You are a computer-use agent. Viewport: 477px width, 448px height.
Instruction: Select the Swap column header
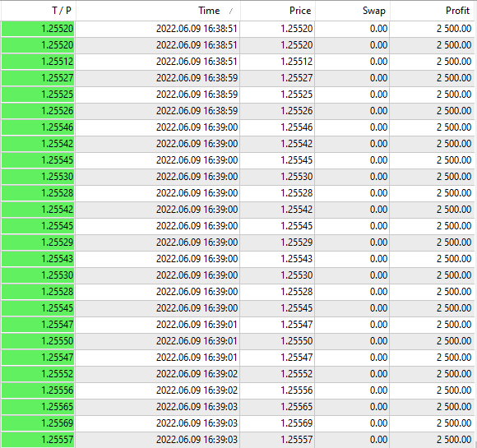tap(353, 11)
